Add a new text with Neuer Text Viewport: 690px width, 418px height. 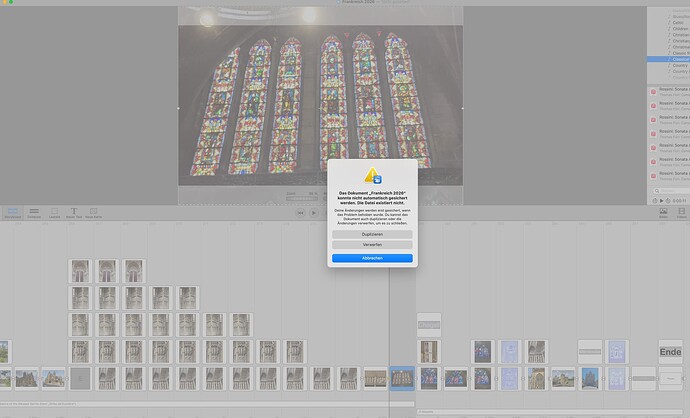point(74,213)
